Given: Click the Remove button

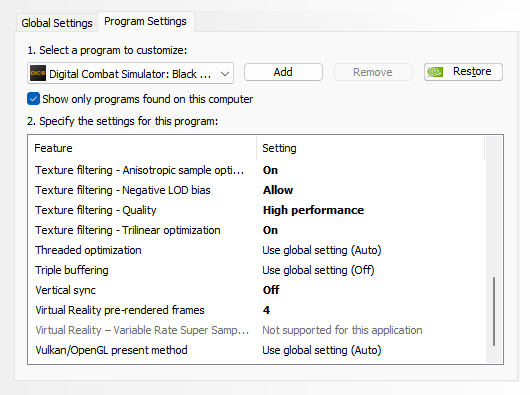Looking at the screenshot, I should pyautogui.click(x=373, y=72).
